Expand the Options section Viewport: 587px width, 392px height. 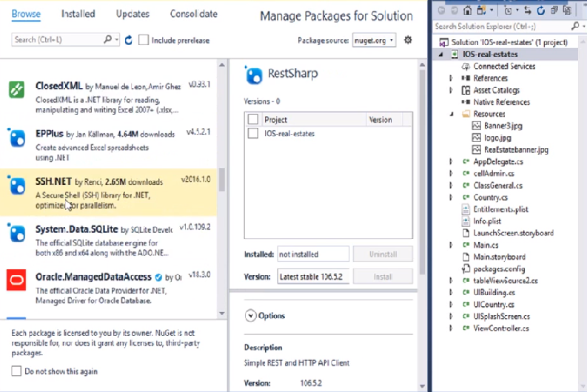[x=250, y=316]
